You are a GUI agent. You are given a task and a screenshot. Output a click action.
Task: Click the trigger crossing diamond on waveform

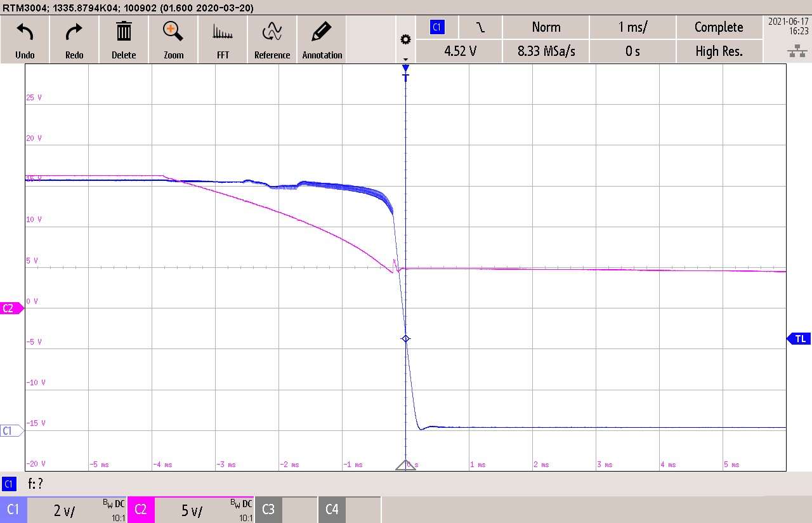coord(406,339)
